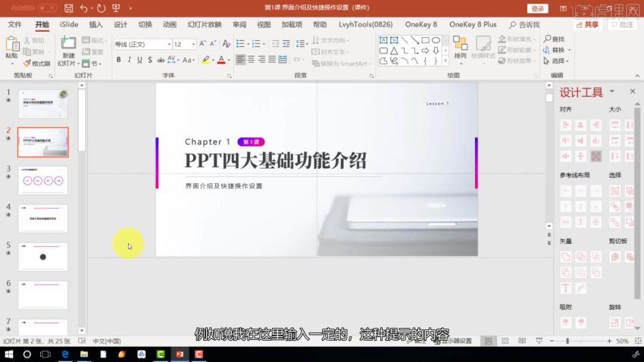The width and height of the screenshot is (644, 362).
Task: Open the Section (节) dropdown
Action: (x=92, y=64)
